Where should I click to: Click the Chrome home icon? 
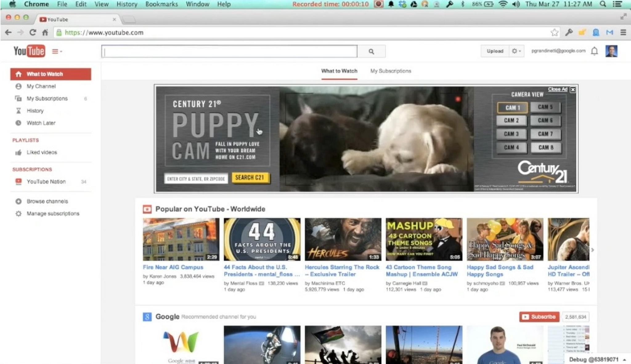45,32
